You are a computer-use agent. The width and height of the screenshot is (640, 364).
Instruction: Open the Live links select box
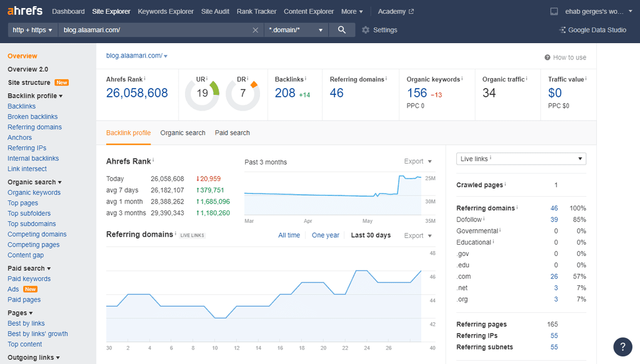[521, 159]
